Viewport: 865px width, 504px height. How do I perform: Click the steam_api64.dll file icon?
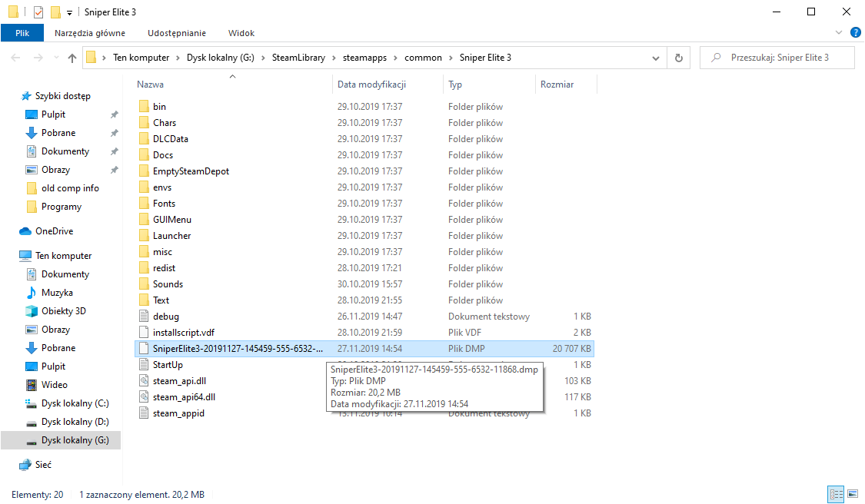click(144, 396)
